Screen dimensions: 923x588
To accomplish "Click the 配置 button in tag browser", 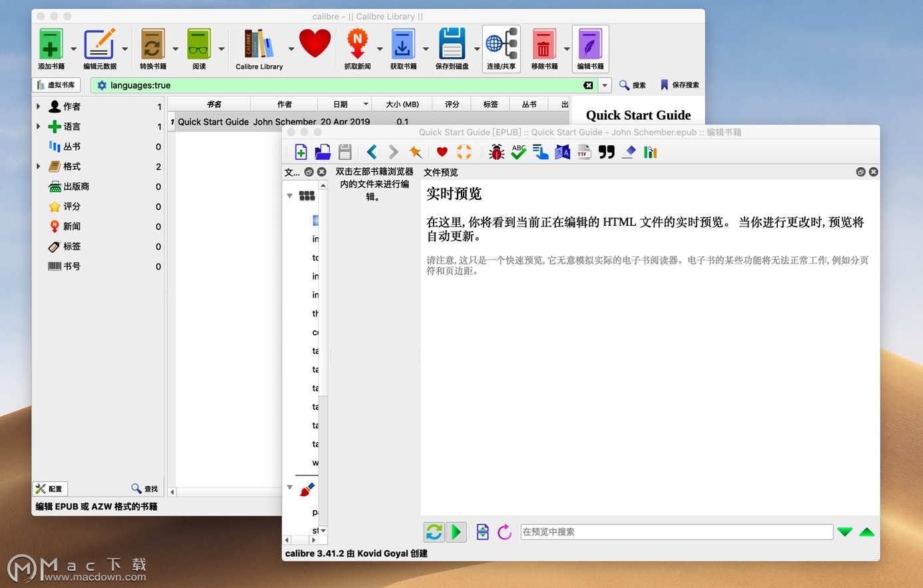I will coord(50,489).
